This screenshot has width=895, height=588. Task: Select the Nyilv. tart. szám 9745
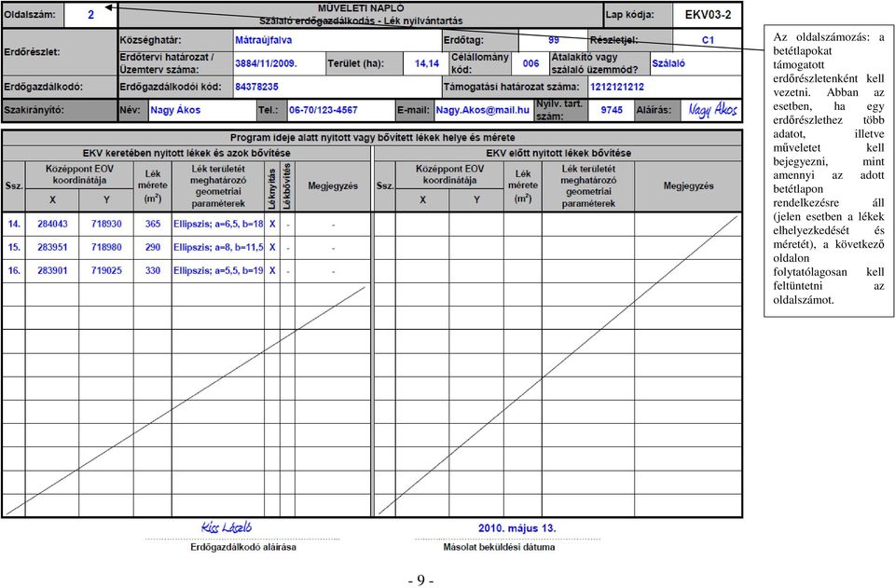click(612, 110)
